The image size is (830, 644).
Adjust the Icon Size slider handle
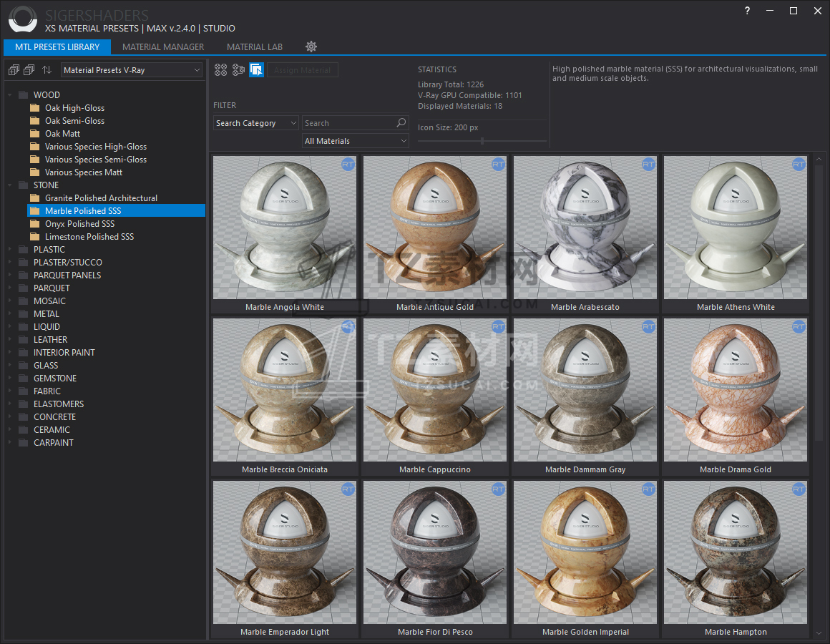coord(482,141)
